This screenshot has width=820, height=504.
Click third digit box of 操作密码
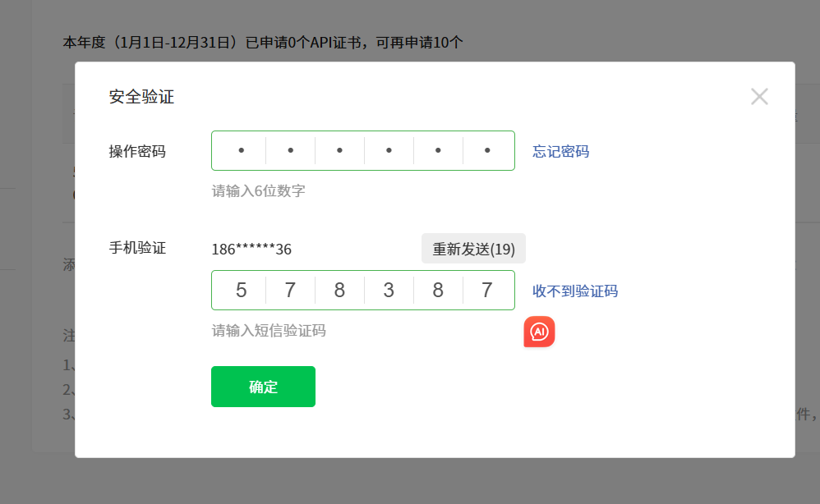pos(339,151)
